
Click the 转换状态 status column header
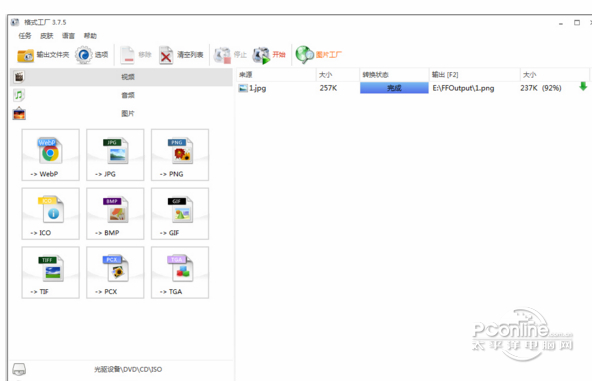(394, 75)
